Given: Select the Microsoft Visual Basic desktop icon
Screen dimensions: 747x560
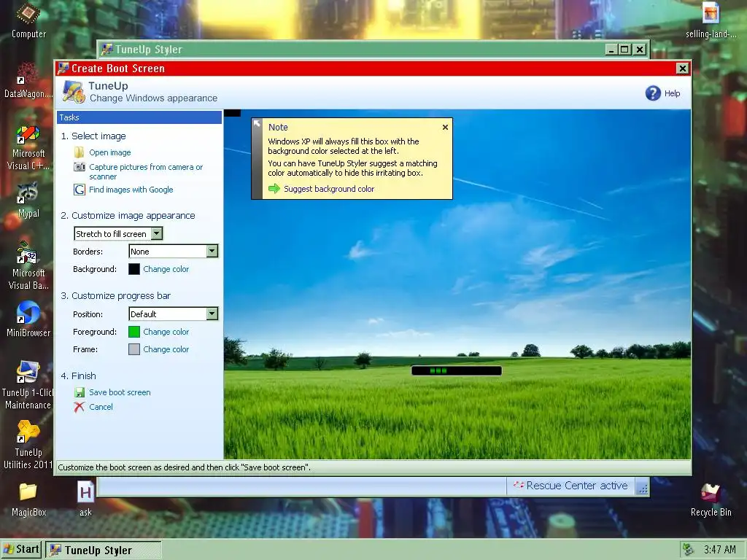Looking at the screenshot, I should coord(28,265).
